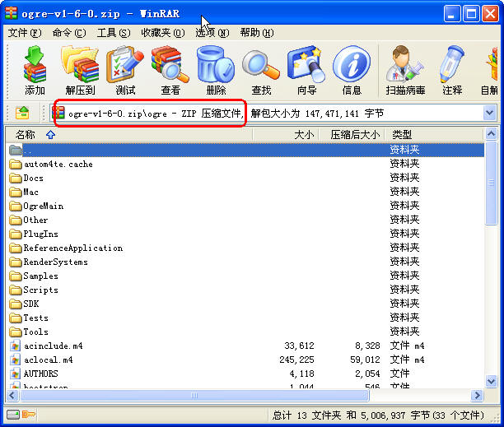Expand the address path dropdown arrow
Screen dimensions: 504x427
[x=489, y=113]
